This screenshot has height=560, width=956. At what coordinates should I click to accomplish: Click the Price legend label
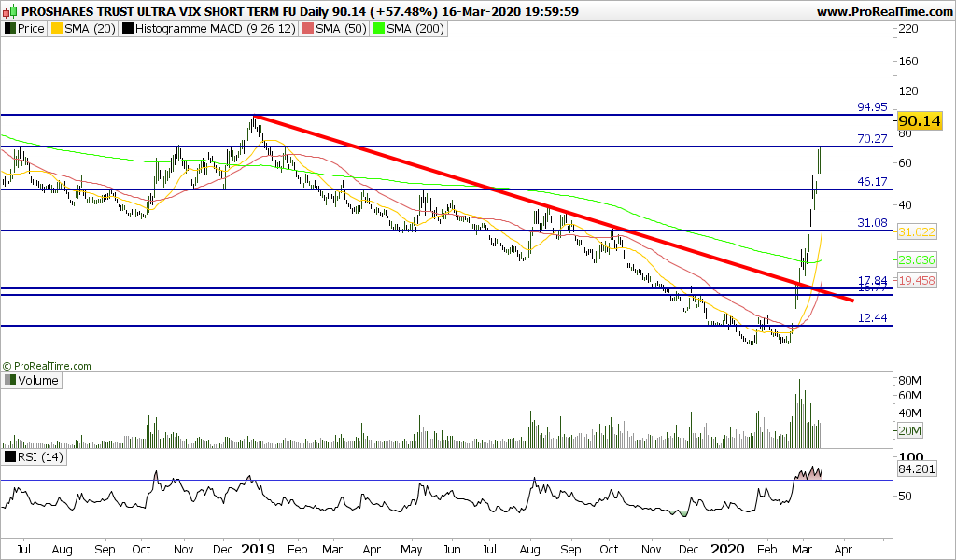(x=31, y=29)
